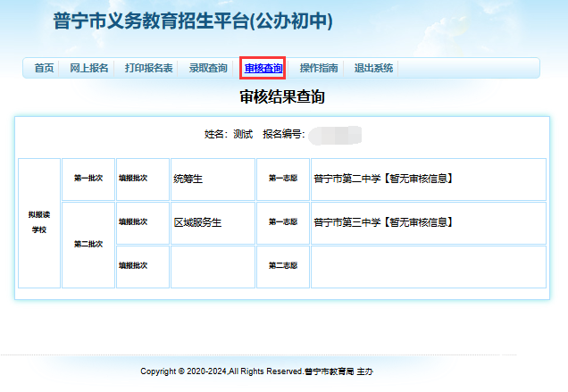Click the 区域服务生 cell

[213, 223]
